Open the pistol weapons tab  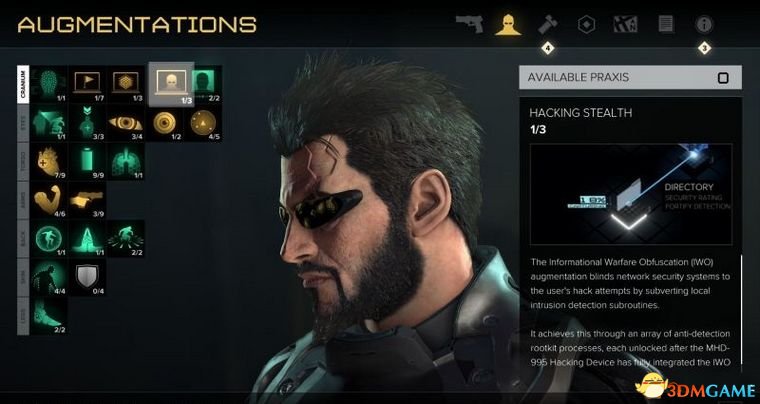coord(470,24)
